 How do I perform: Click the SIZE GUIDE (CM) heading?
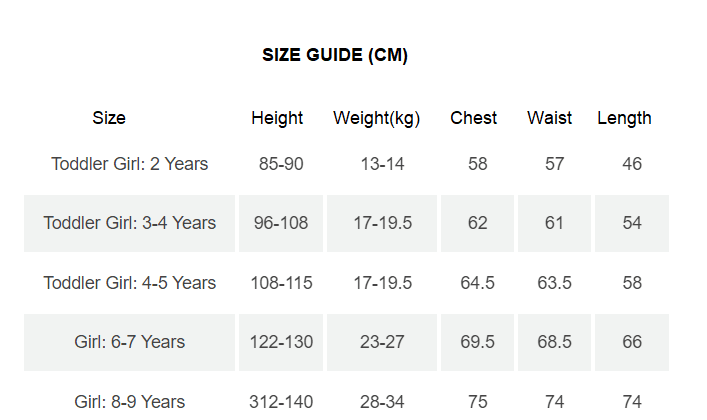pyautogui.click(x=335, y=55)
